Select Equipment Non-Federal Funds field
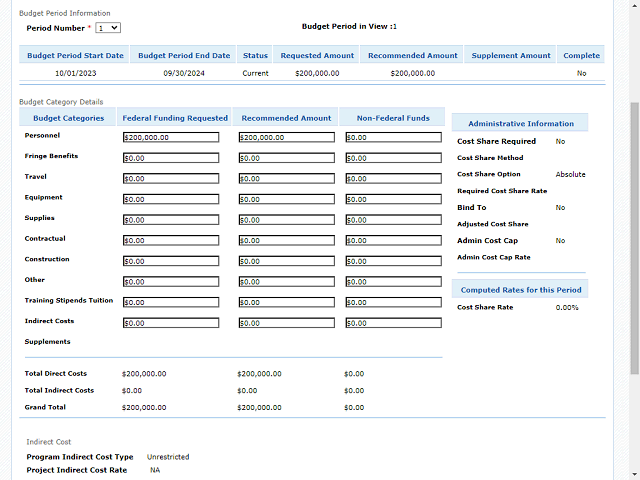640x480 pixels. [x=392, y=199]
